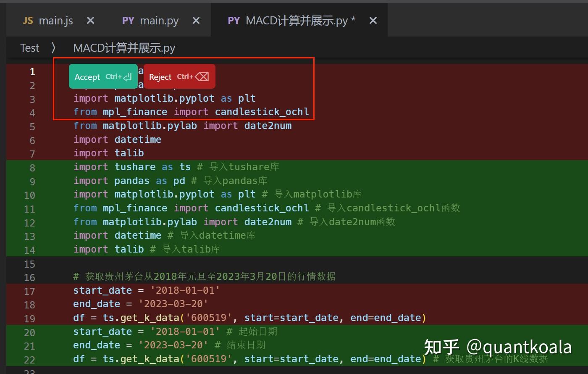Reject the suggested code changes
588x374 pixels.
(179, 76)
